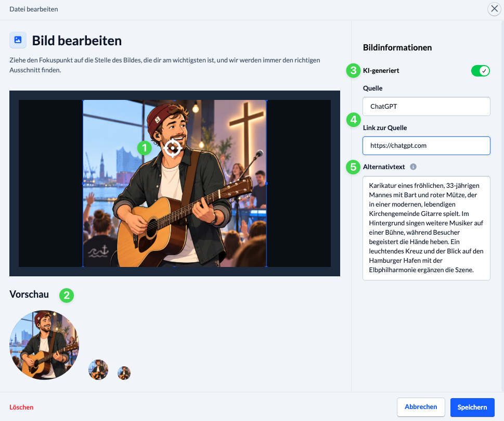
Task: Click the smallest circular preview thumbnail
Action: 124,373
